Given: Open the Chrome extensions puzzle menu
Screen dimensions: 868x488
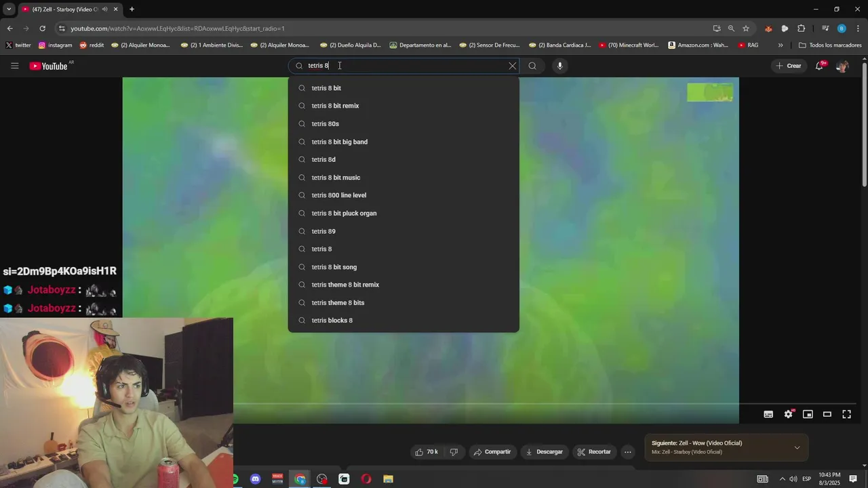Looking at the screenshot, I should (x=801, y=28).
